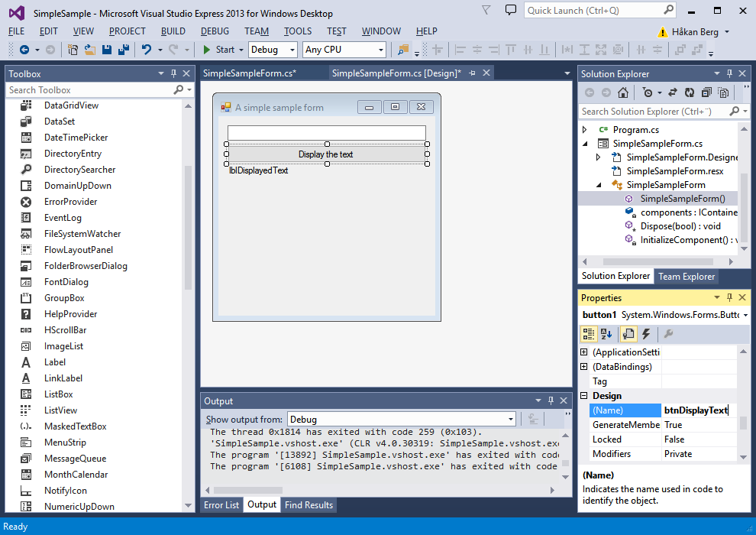756x535 pixels.
Task: Save the current file with the single-disk icon
Action: [x=107, y=50]
